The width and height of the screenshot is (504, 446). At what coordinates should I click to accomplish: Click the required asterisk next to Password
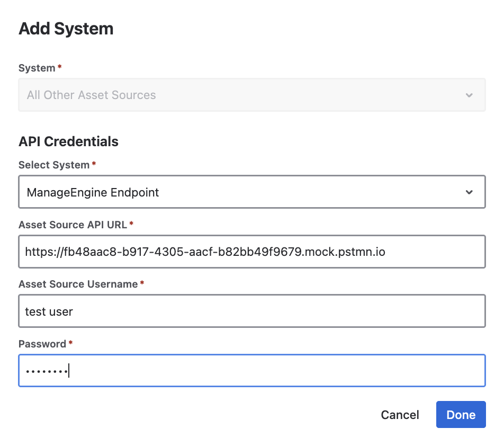(x=70, y=343)
